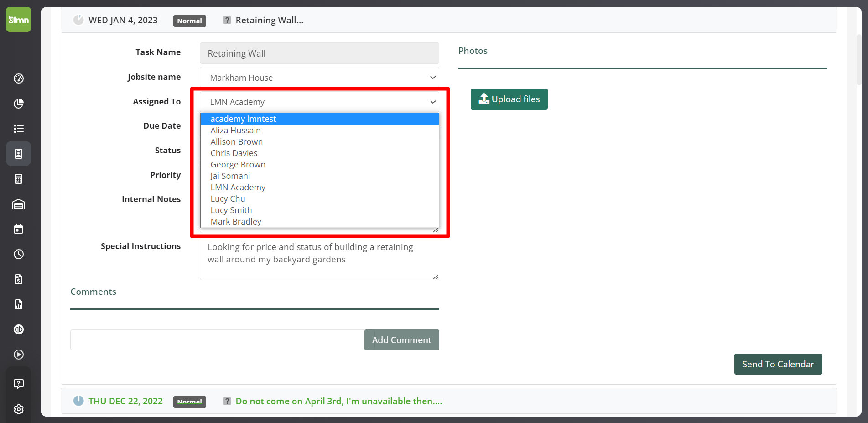Click the question mark icon beside the April 3rd task
The height and width of the screenshot is (423, 868).
point(227,401)
